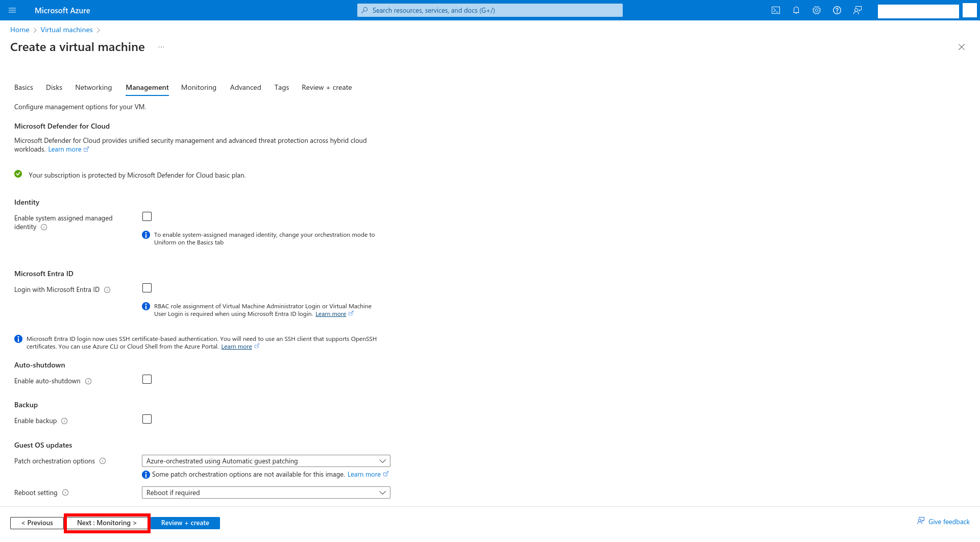Image resolution: width=980 pixels, height=542 pixels.
Task: Click the Give feedback link
Action: [x=949, y=522]
